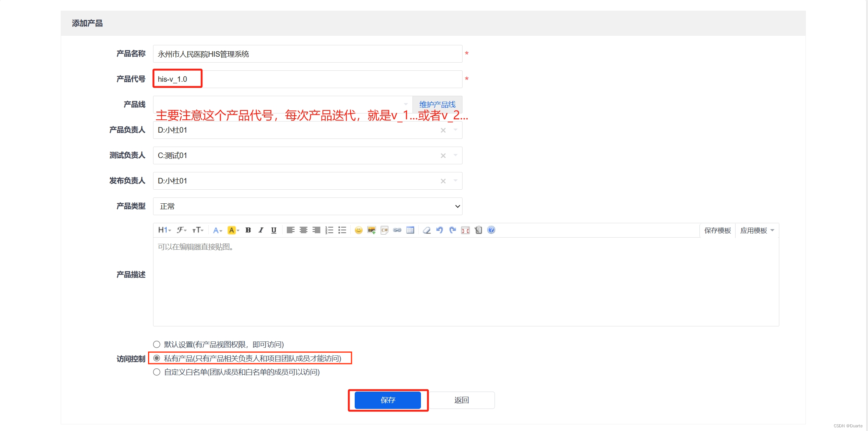Toggle bold formatting
This screenshot has width=868, height=431.
(x=248, y=230)
